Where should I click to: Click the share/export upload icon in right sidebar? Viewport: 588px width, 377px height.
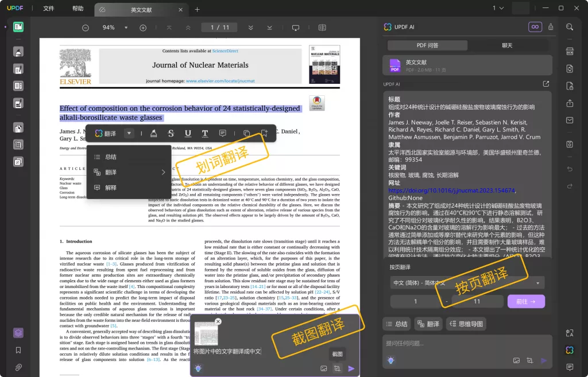click(570, 103)
